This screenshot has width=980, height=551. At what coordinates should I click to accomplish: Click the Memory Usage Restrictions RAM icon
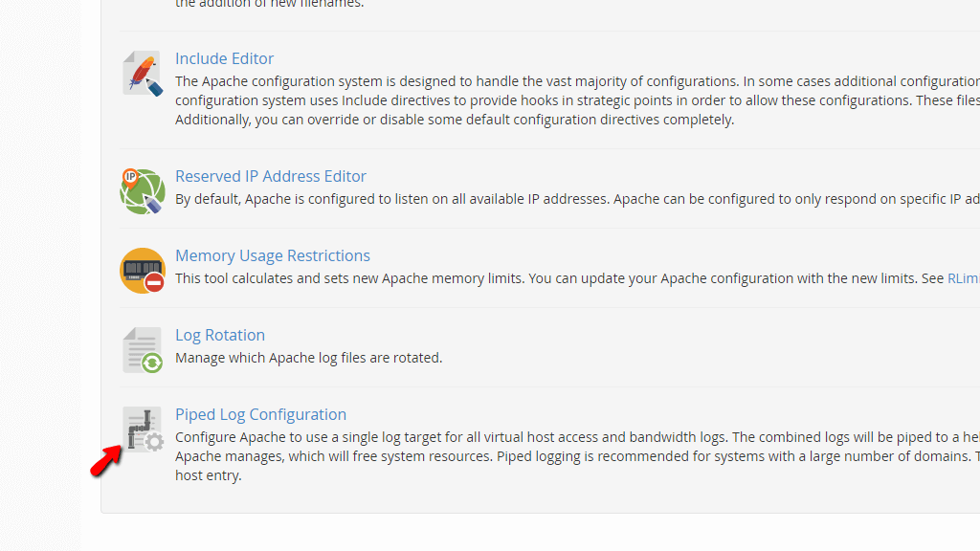(143, 271)
